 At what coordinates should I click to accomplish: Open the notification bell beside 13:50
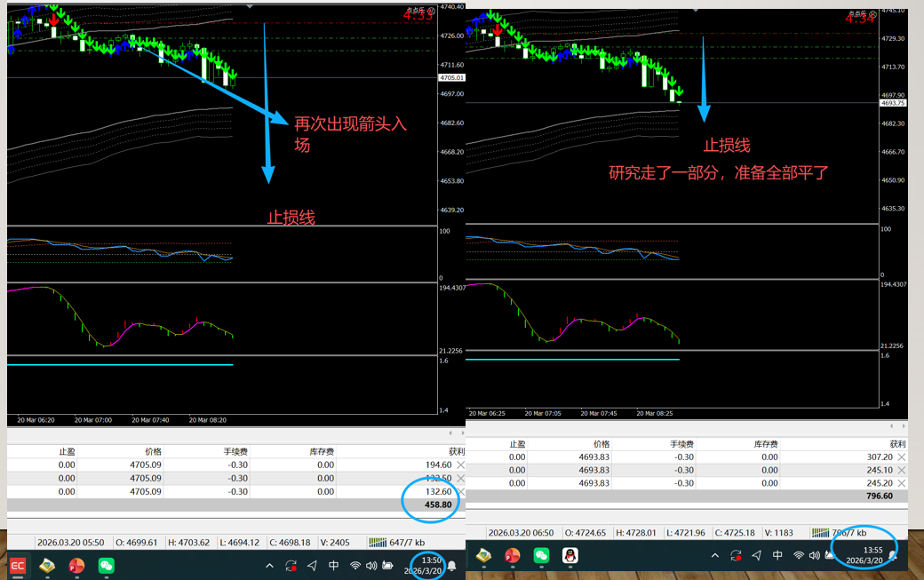(x=452, y=566)
